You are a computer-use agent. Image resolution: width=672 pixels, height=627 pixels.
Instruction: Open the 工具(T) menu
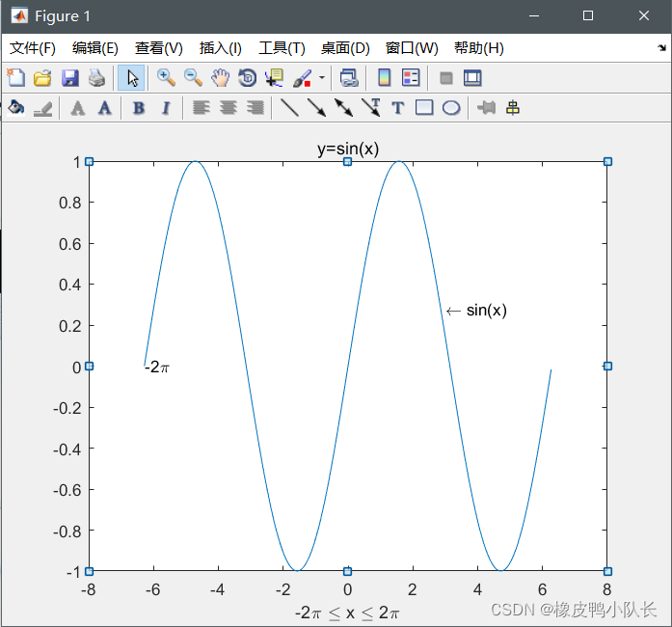click(282, 48)
